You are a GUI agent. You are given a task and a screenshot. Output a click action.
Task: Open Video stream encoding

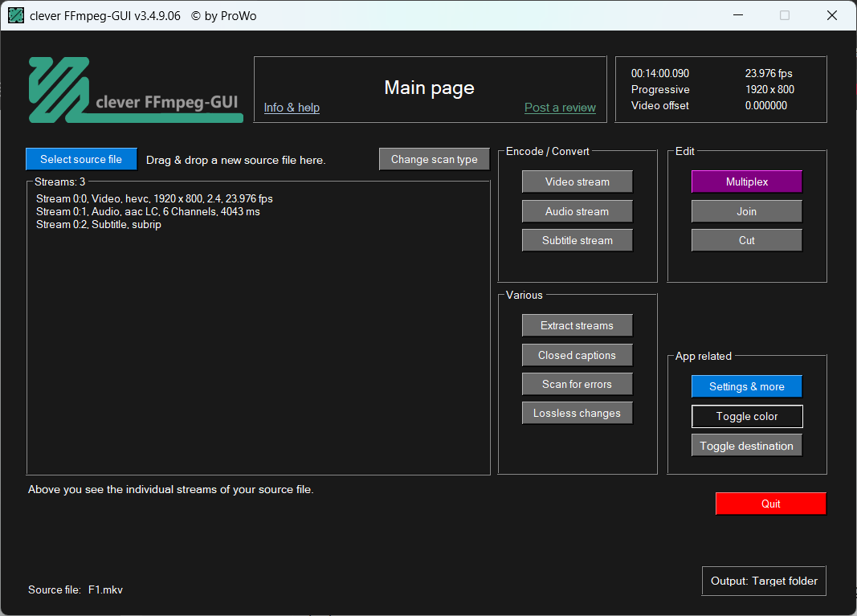coord(577,182)
